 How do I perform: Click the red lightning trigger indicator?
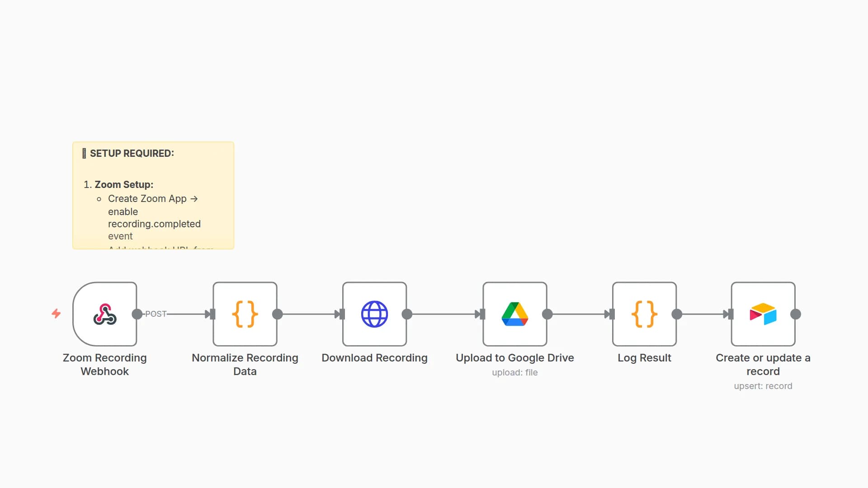click(56, 314)
